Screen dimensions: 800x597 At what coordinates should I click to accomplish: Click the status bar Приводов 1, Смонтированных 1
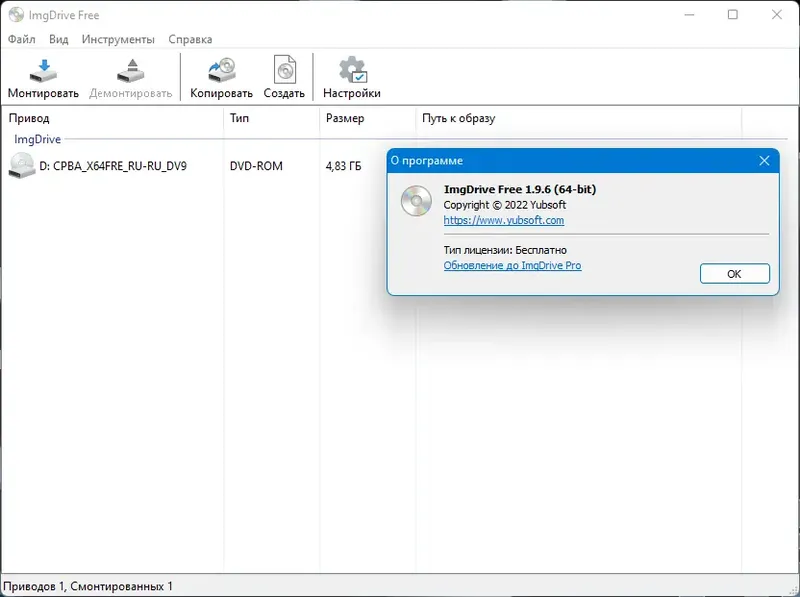[88, 586]
